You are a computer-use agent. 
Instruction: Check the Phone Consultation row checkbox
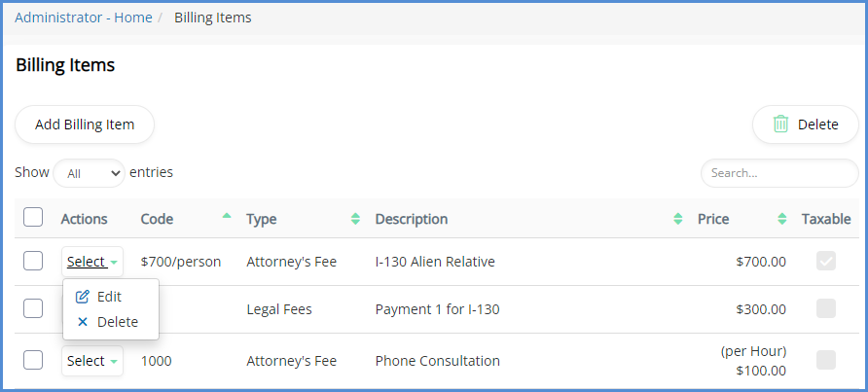tap(33, 360)
